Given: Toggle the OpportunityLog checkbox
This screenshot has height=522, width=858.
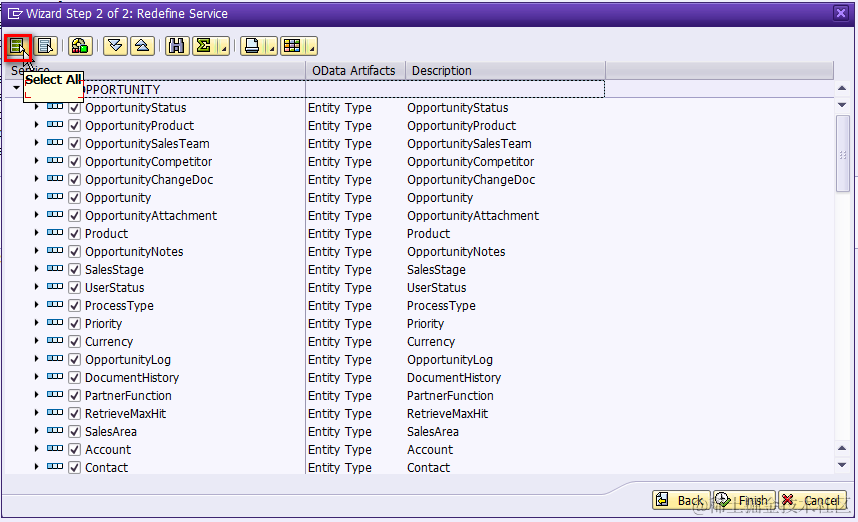Looking at the screenshot, I should [74, 359].
